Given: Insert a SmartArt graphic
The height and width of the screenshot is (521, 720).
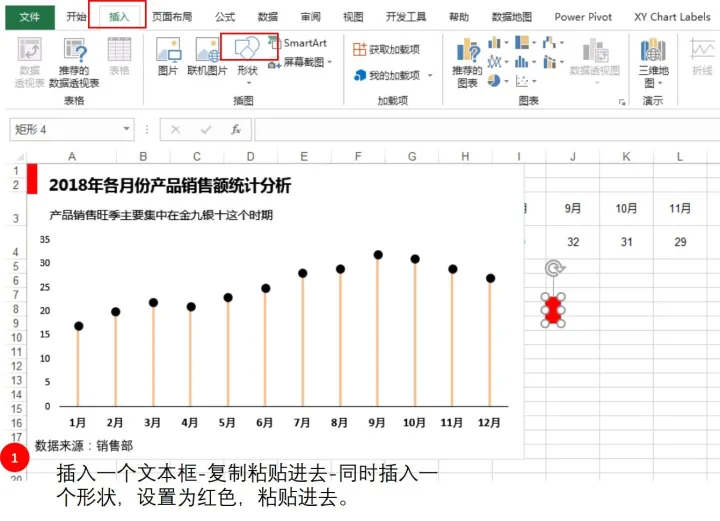Looking at the screenshot, I should (x=298, y=43).
